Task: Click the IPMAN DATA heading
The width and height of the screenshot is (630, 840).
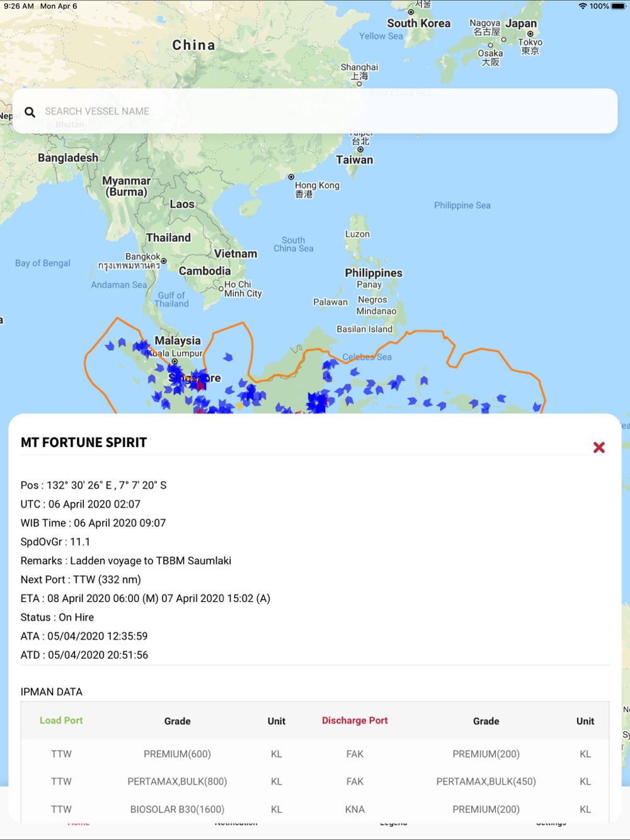Action: coord(52,691)
